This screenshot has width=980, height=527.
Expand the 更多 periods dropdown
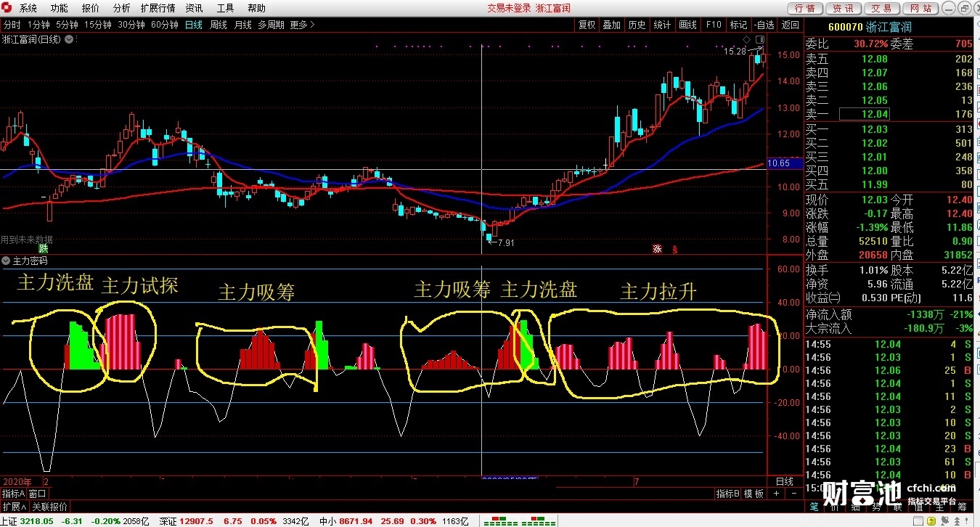(302, 24)
